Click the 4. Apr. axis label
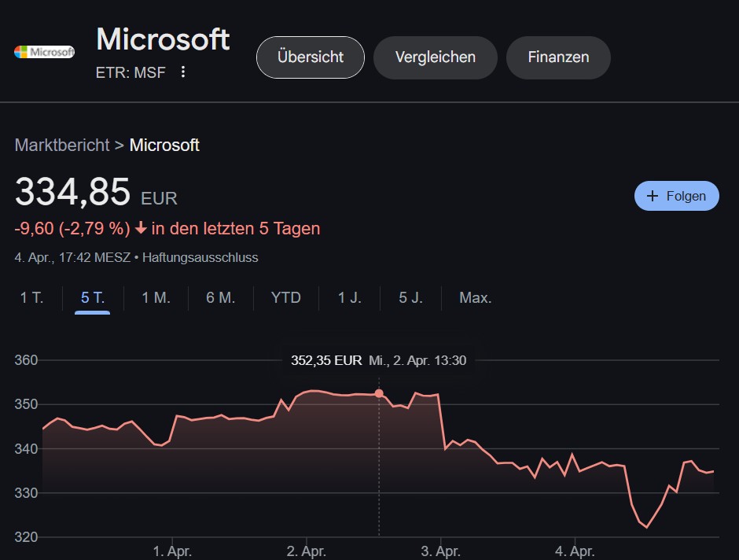Viewport: 739px width, 560px height. pos(575,551)
